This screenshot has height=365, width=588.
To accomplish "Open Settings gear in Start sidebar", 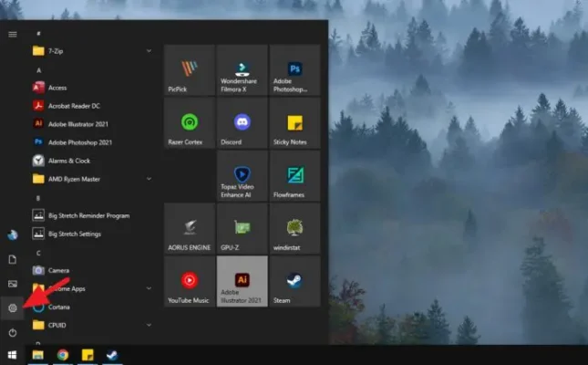I will pyautogui.click(x=13, y=308).
